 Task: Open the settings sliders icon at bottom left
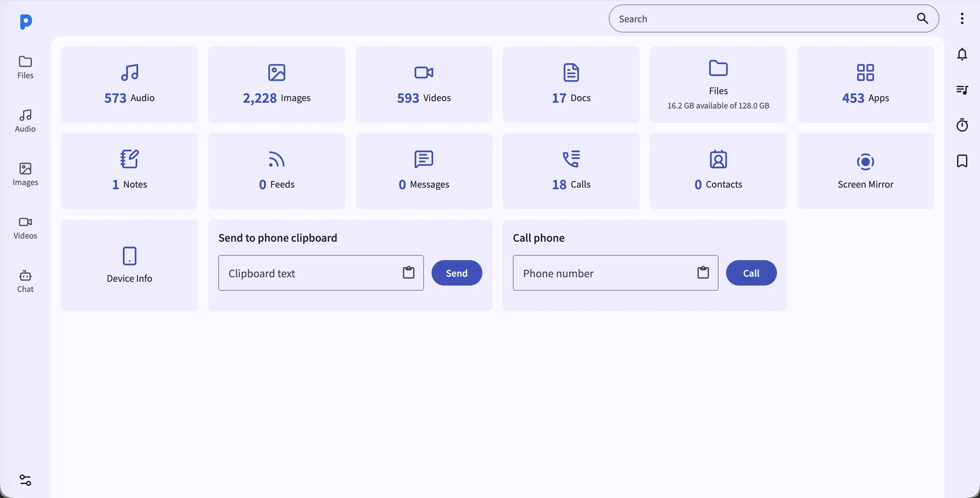pos(25,480)
